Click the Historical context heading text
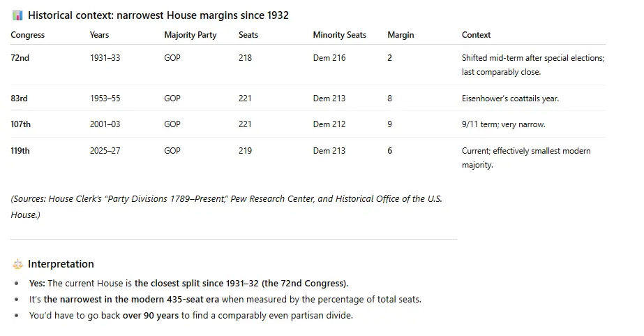 [x=158, y=15]
